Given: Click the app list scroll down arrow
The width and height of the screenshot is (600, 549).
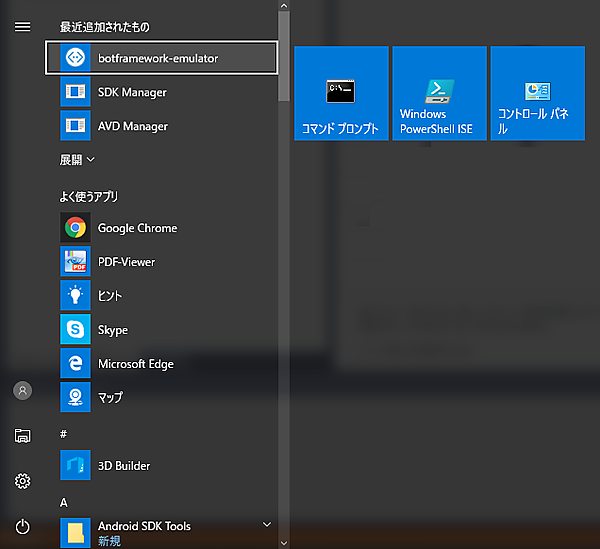Looking at the screenshot, I should point(284,542).
